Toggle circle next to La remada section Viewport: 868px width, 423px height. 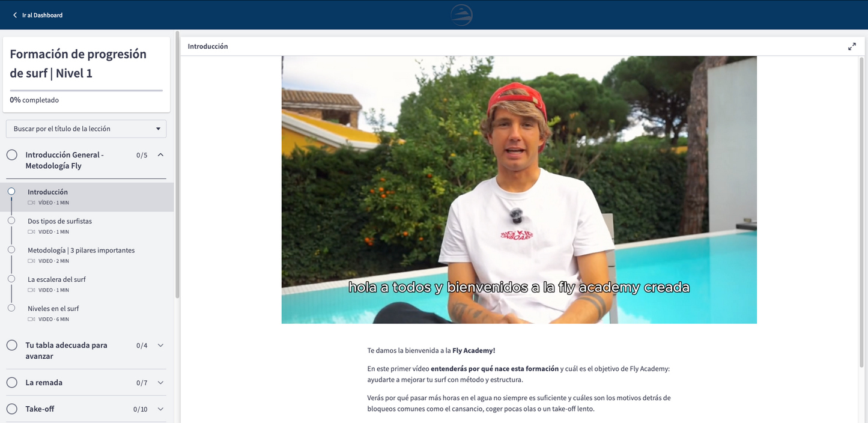12,383
